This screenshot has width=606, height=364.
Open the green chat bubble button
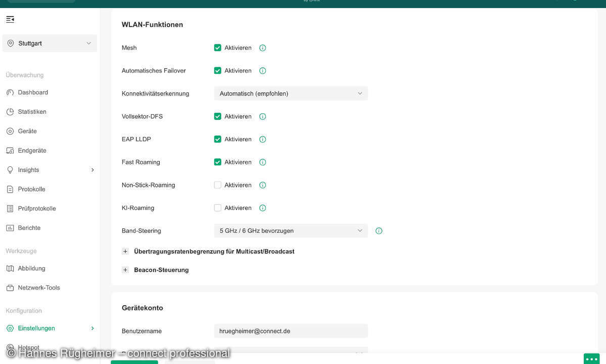click(x=591, y=358)
